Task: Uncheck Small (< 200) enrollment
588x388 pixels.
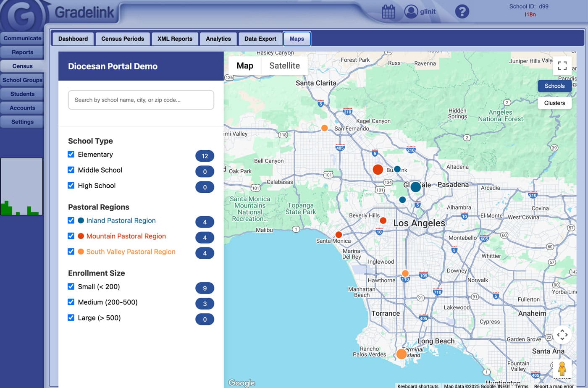Action: [71, 286]
